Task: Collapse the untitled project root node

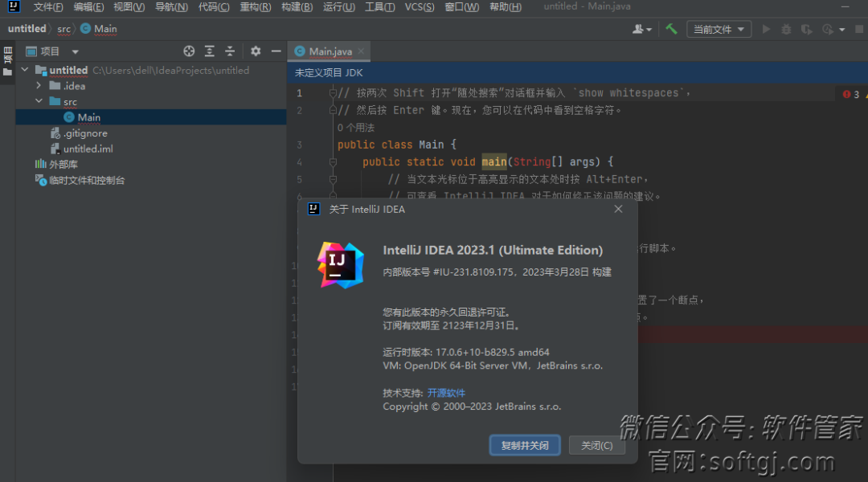Action: pyautogui.click(x=24, y=70)
